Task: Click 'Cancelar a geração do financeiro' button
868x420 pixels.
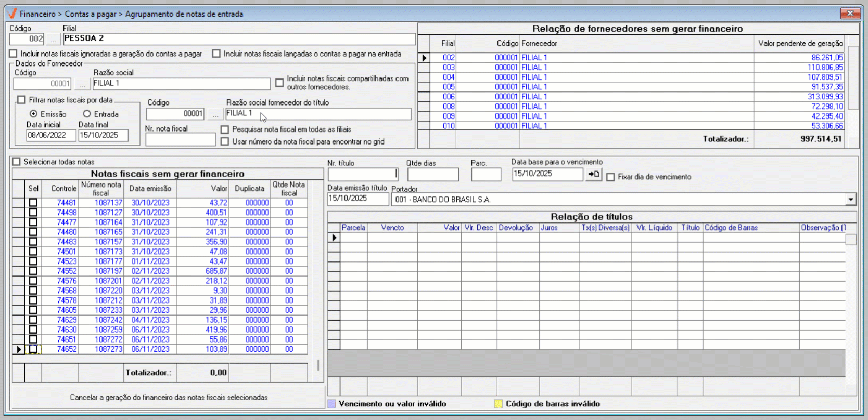Action: pos(169,397)
